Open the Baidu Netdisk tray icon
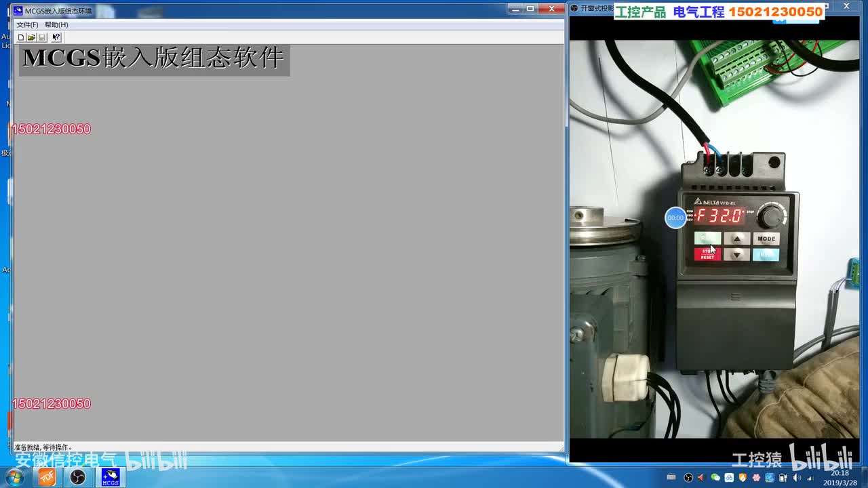 point(729,478)
